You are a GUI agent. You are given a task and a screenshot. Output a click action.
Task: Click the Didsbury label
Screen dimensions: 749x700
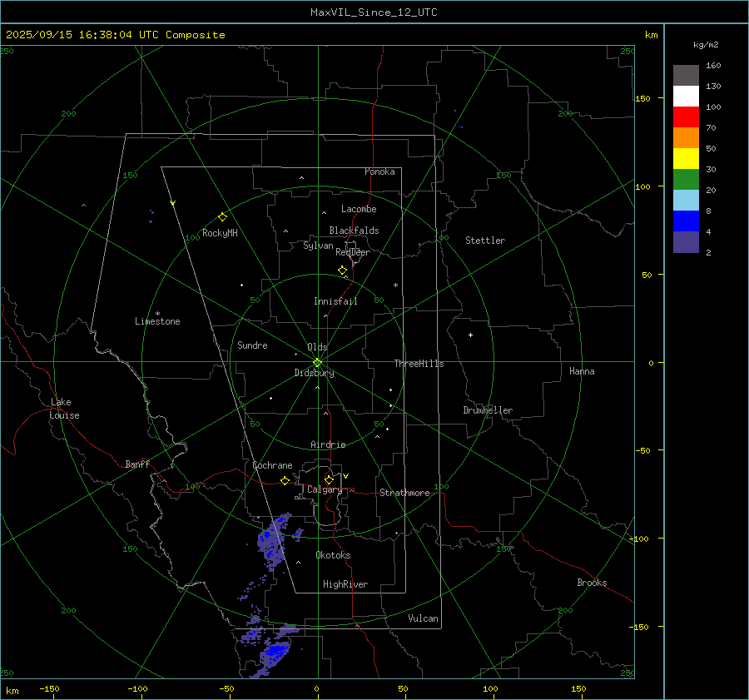coord(314,373)
